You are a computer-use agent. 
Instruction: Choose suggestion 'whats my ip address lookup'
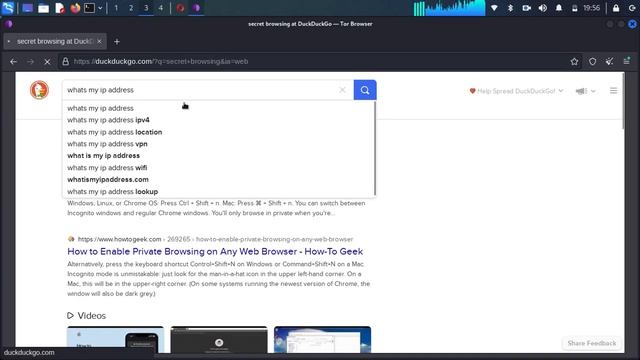pos(218,192)
